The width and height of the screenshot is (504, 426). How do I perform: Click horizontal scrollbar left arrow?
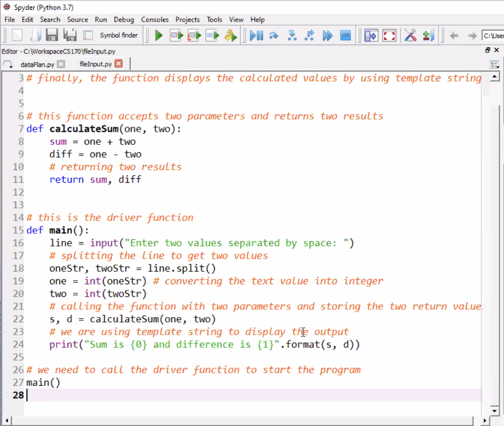pos(7,420)
